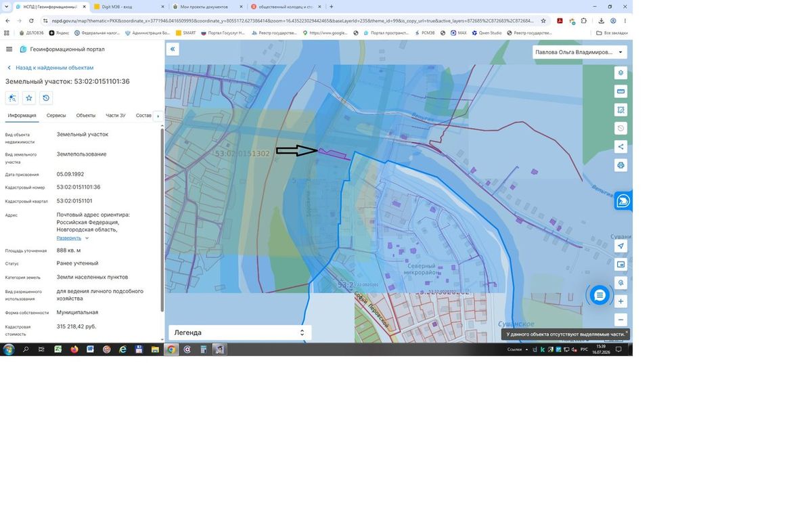Activate the area selection tool on map

pos(621,109)
